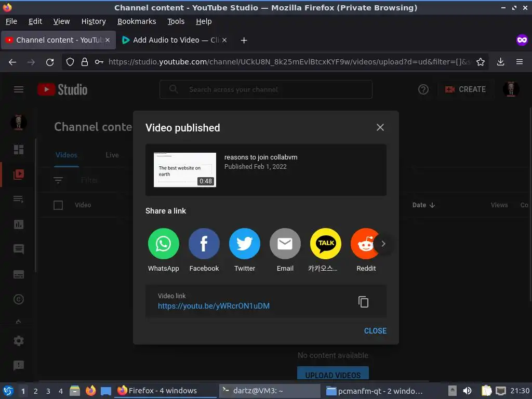The height and width of the screenshot is (399, 532).
Task: Open Playlists in sidebar
Action: coord(18,199)
